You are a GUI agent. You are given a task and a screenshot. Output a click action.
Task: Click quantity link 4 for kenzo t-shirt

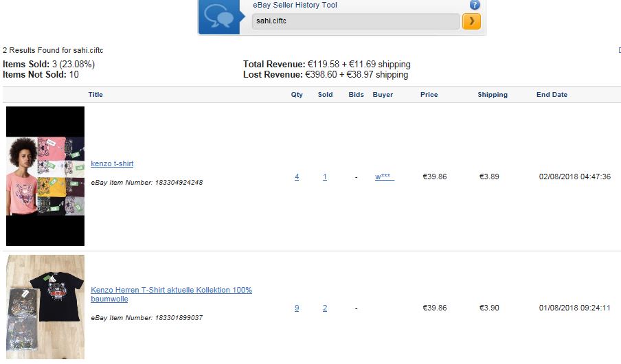pyautogui.click(x=297, y=177)
